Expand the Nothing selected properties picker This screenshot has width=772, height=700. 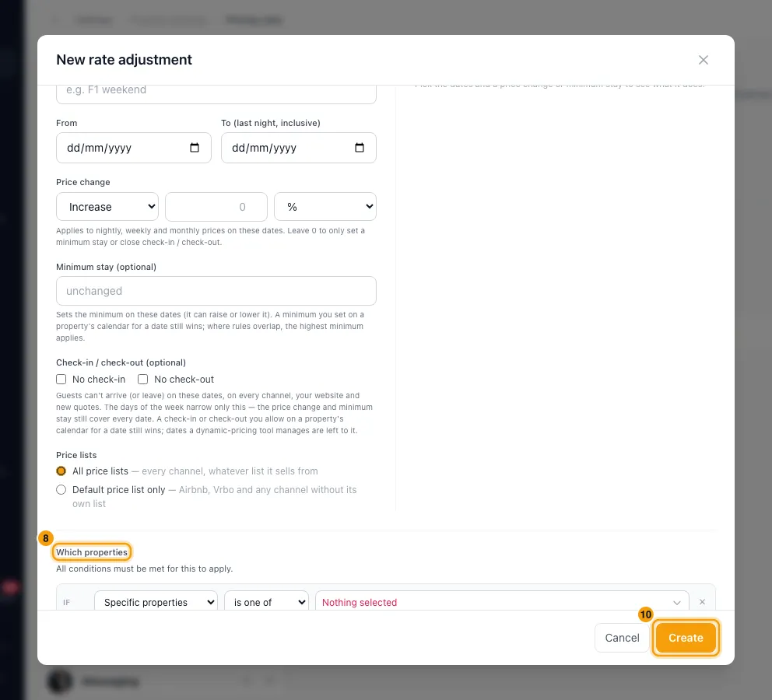click(x=502, y=602)
